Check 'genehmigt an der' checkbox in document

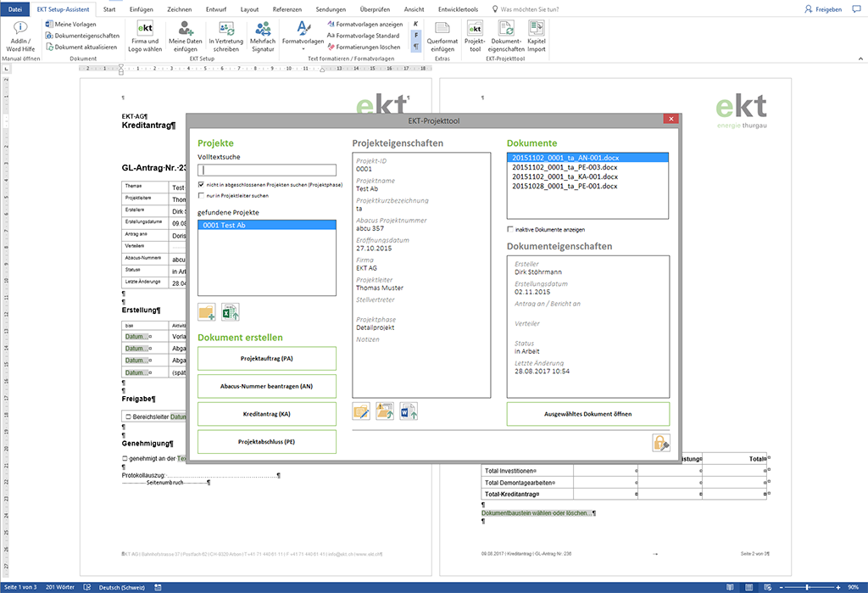click(x=125, y=459)
